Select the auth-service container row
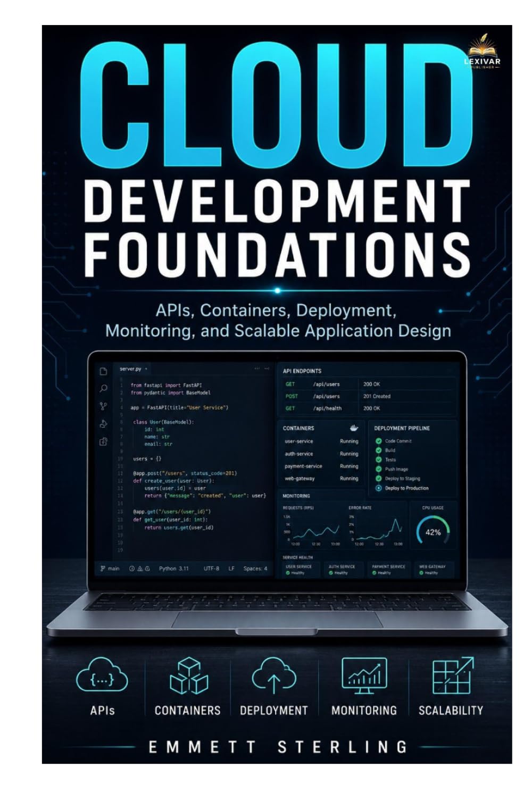532x793 pixels. pyautogui.click(x=321, y=454)
